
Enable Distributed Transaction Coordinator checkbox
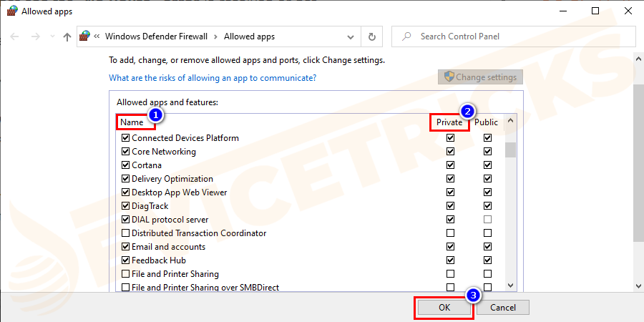pyautogui.click(x=126, y=233)
